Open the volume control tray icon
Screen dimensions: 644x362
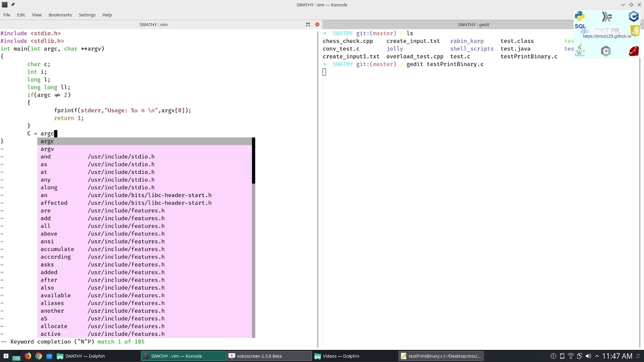click(588, 356)
